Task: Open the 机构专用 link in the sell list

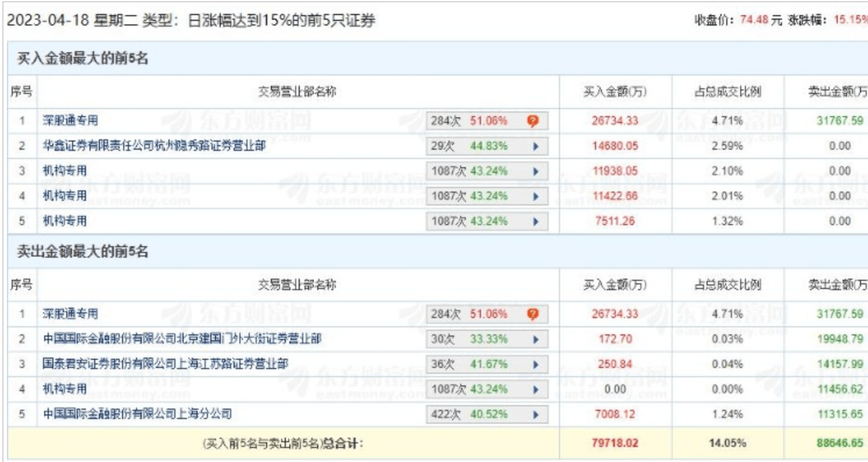Action: tap(64, 389)
